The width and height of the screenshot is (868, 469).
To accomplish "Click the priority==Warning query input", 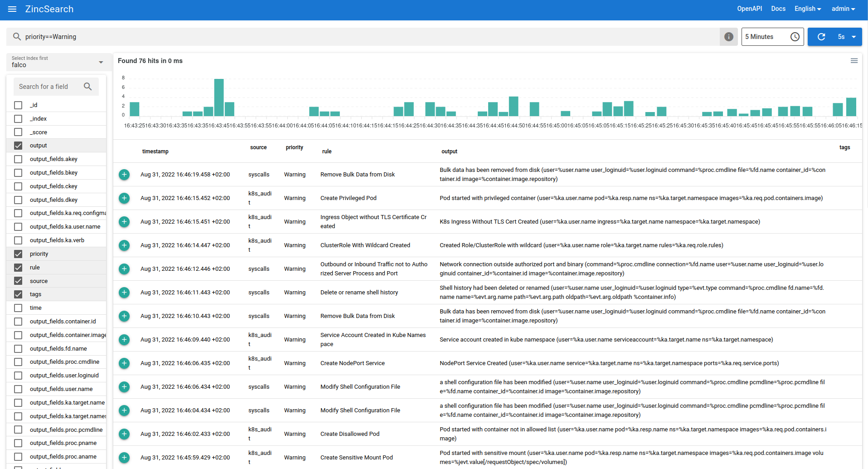I will click(363, 37).
